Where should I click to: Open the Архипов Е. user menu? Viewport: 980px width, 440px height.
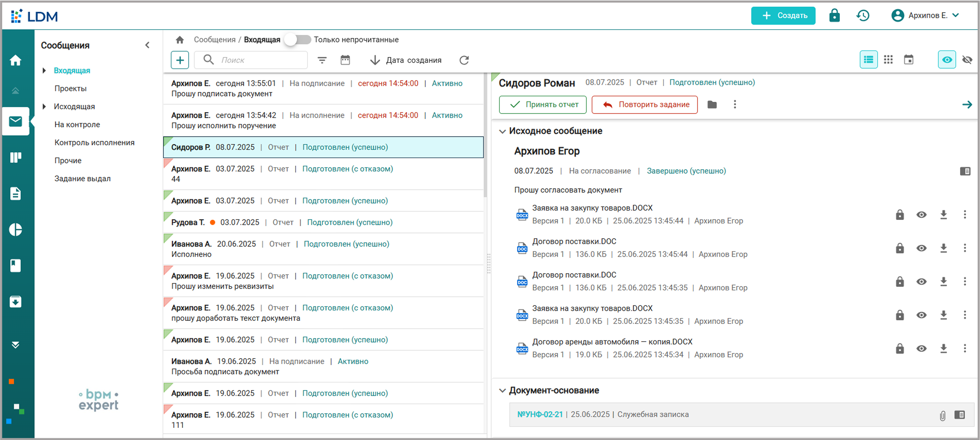(x=925, y=16)
